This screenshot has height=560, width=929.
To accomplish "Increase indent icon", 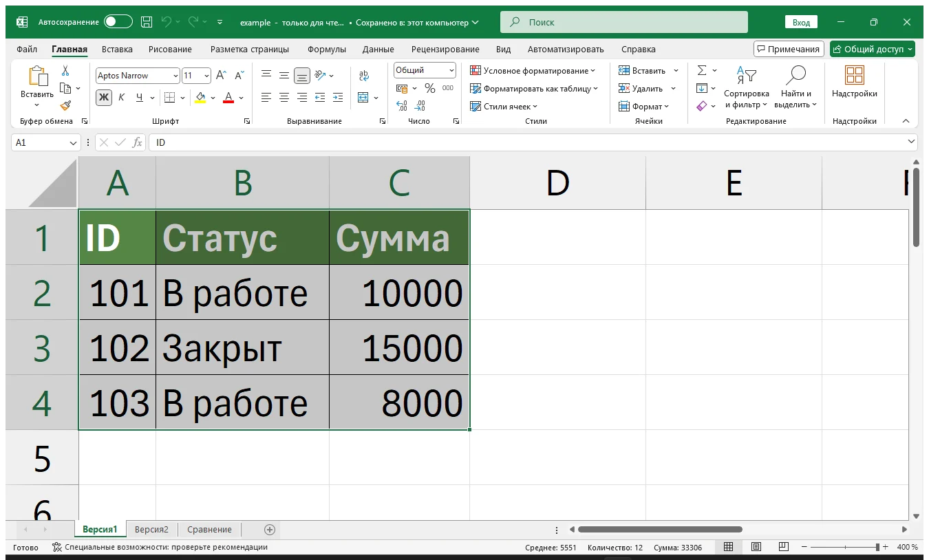I will click(338, 98).
